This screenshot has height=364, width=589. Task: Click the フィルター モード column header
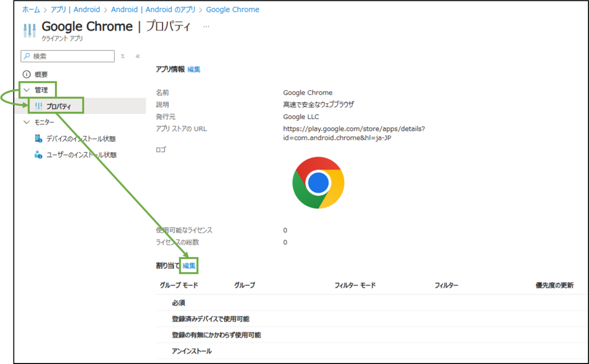pyautogui.click(x=355, y=286)
